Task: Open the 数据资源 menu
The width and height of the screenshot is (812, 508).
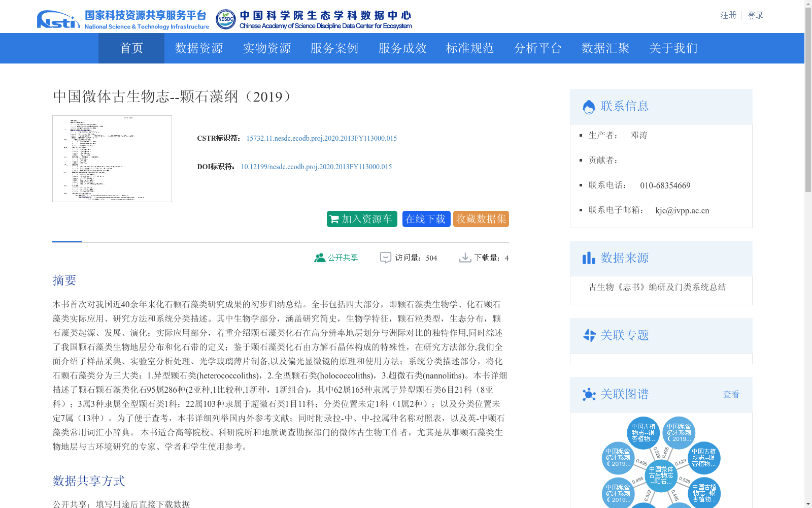Action: [x=199, y=48]
